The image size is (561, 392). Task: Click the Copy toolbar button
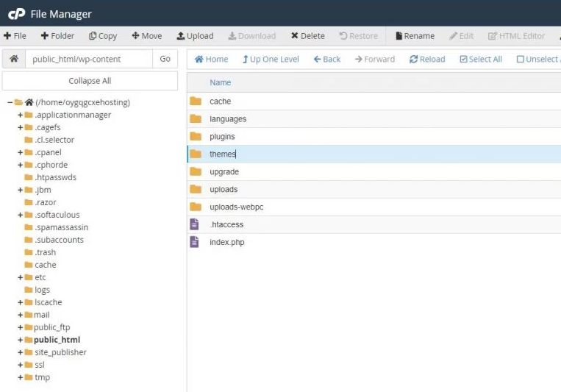point(103,36)
